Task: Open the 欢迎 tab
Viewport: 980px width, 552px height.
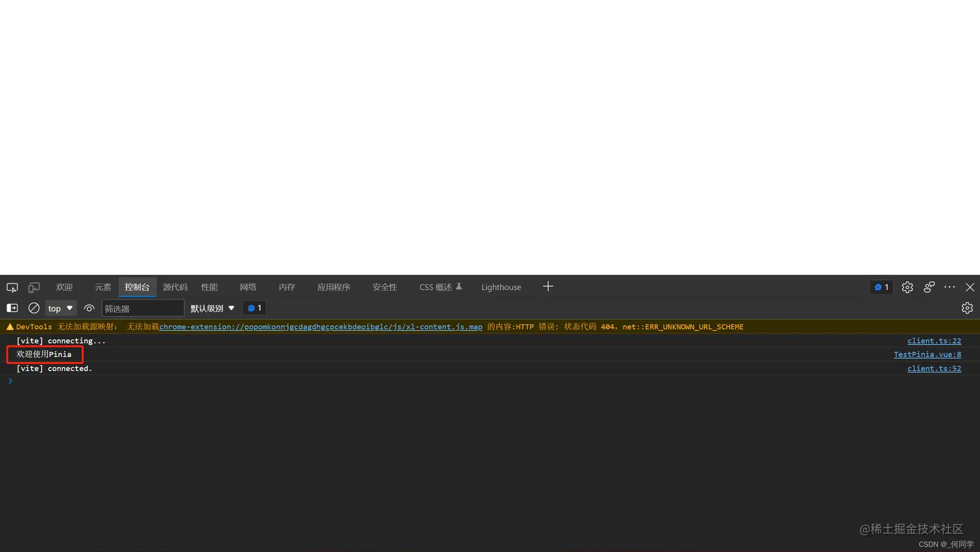Action: coord(64,287)
